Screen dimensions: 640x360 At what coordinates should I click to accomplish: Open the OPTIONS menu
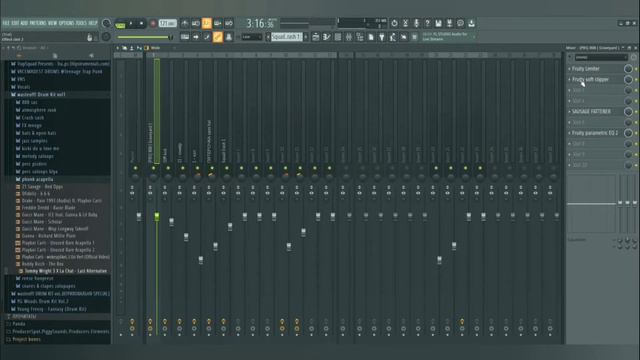click(x=67, y=23)
